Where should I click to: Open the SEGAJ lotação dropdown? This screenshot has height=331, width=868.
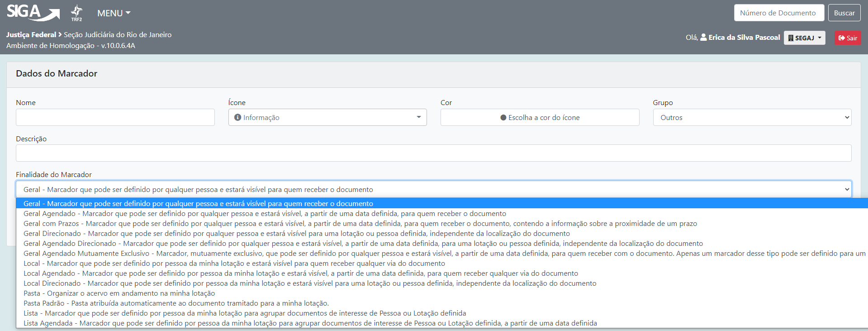[804, 38]
